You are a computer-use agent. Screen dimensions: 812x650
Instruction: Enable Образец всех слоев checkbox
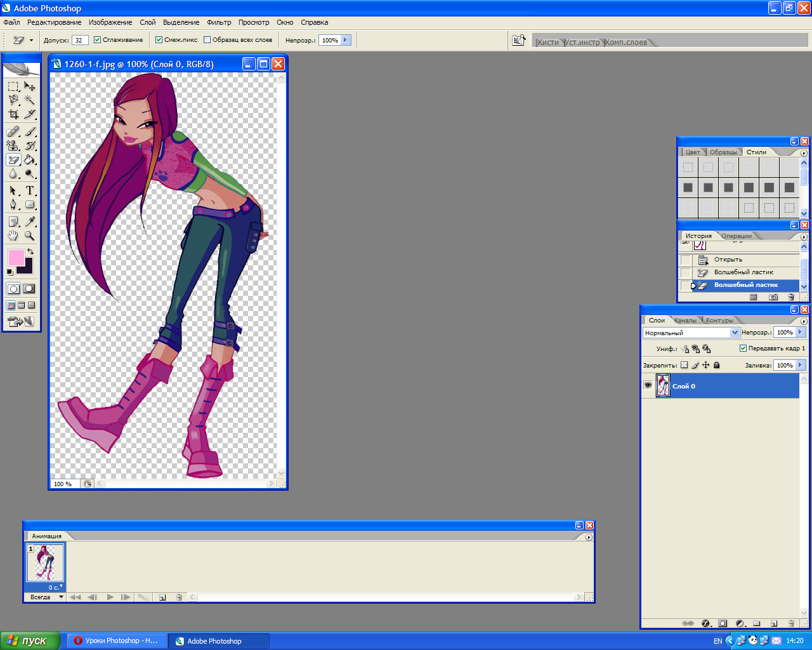point(207,39)
